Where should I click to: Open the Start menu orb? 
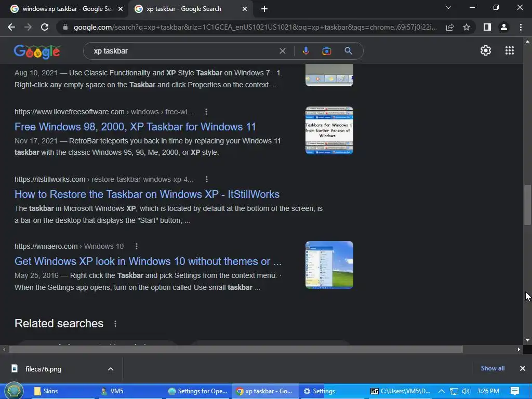(x=14, y=391)
